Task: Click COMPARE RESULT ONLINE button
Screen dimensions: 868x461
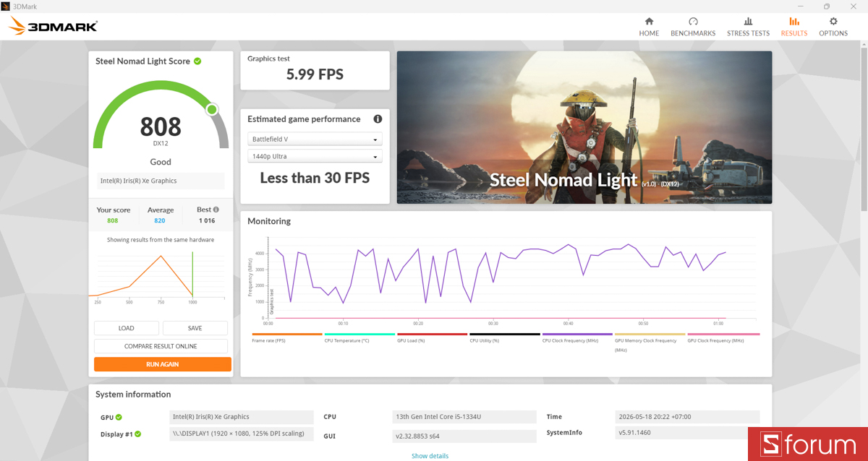Action: (x=161, y=346)
